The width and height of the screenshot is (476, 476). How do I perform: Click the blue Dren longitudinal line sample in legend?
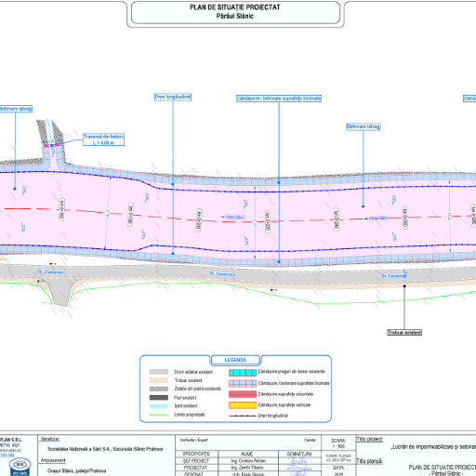(x=243, y=416)
